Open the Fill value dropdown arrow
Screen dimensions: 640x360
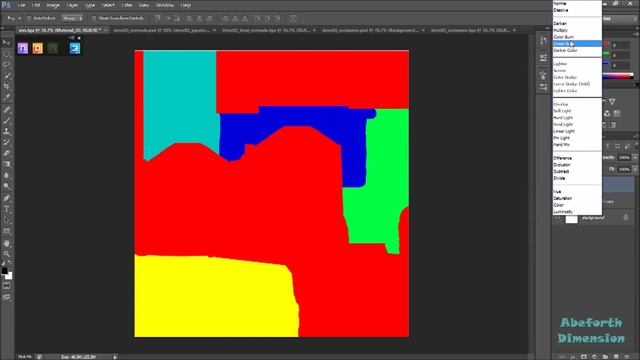(635, 169)
